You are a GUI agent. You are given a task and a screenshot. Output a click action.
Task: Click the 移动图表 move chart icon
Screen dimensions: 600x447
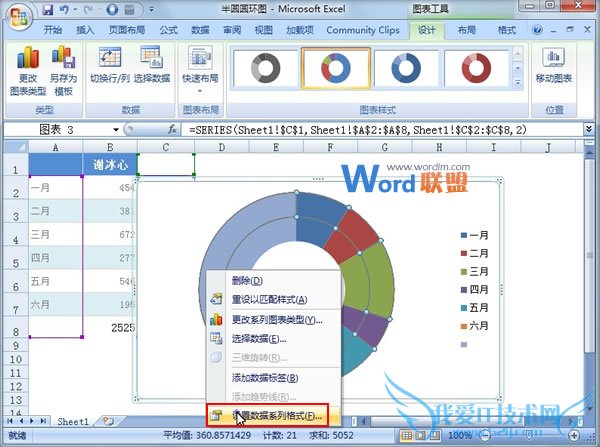553,59
